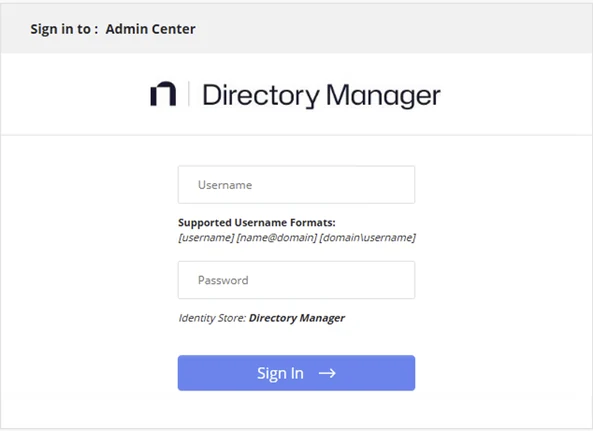Viewport: 593px width, 431px height.
Task: Focus the Password input field
Action: click(x=296, y=280)
